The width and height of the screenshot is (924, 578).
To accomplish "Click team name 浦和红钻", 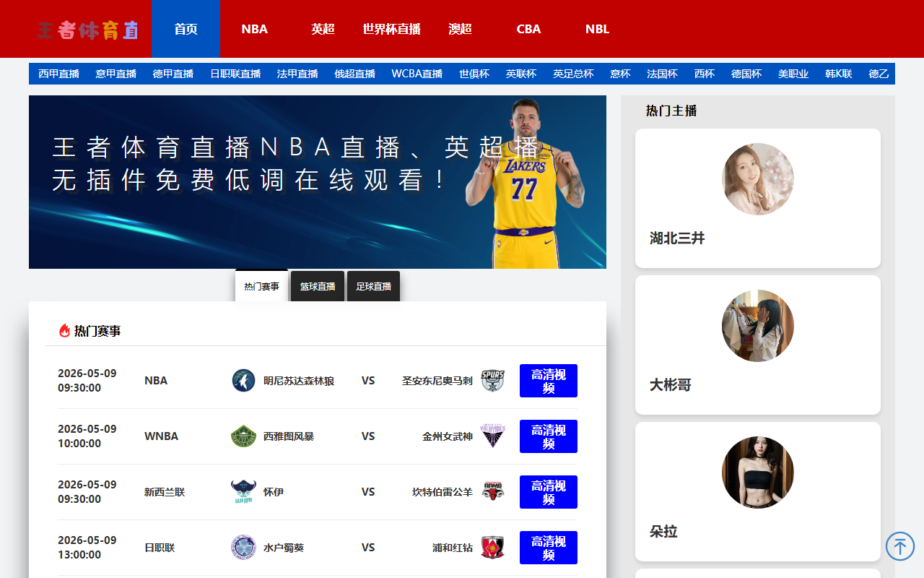I will pyautogui.click(x=453, y=548).
